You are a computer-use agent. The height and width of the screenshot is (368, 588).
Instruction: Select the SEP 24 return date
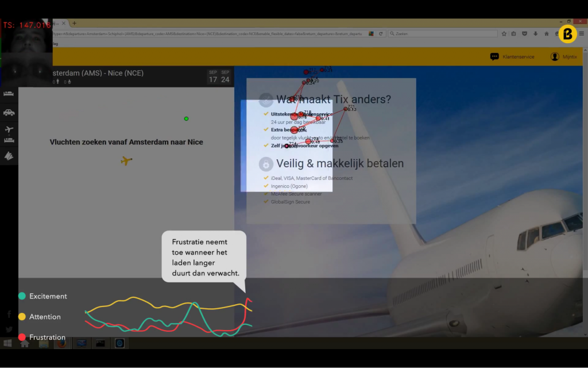point(225,76)
